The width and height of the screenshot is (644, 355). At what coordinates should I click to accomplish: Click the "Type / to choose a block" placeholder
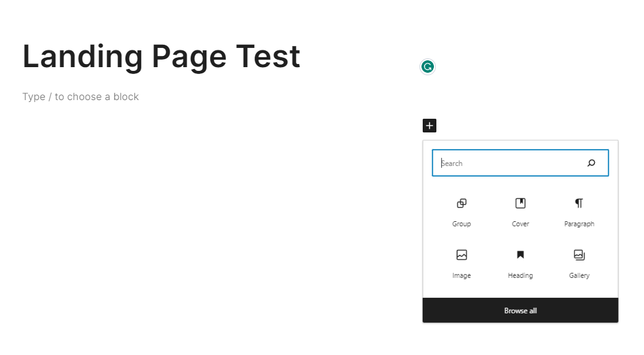[81, 97]
